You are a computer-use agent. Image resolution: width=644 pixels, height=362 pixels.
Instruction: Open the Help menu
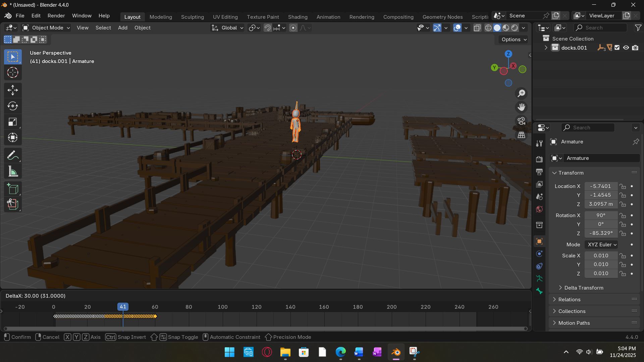(x=104, y=16)
